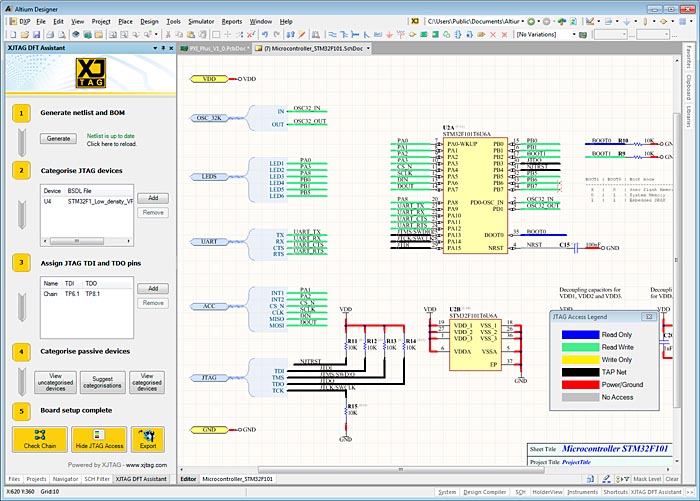
Task: Undo the last action
Action: (x=265, y=34)
